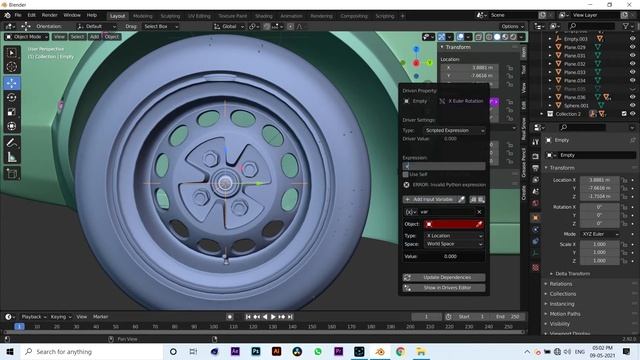This screenshot has width=640, height=360.
Task: Select the Scale tool
Action: pyautogui.click(x=11, y=112)
